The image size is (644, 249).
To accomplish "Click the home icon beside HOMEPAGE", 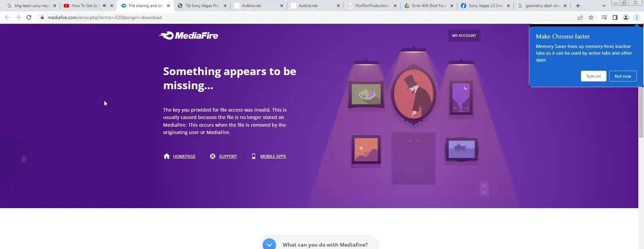I will 166,156.
